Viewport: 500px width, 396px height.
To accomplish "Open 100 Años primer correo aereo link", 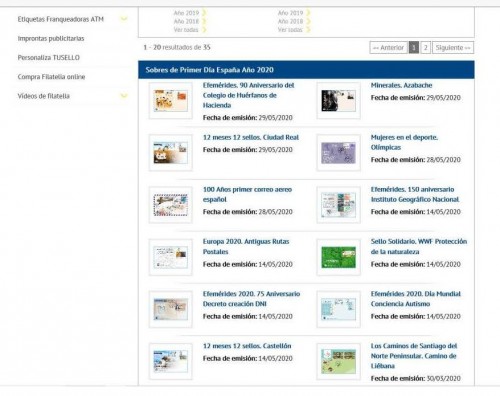I will point(247,194).
